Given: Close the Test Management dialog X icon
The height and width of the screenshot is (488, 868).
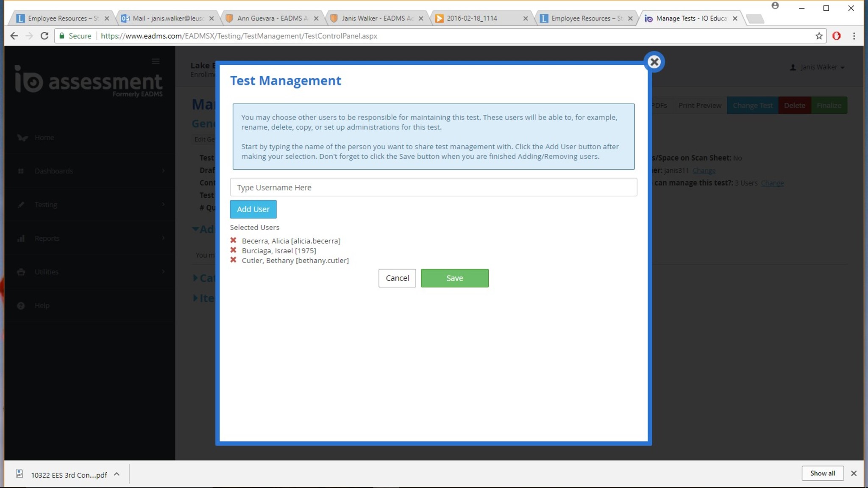Looking at the screenshot, I should [x=654, y=62].
